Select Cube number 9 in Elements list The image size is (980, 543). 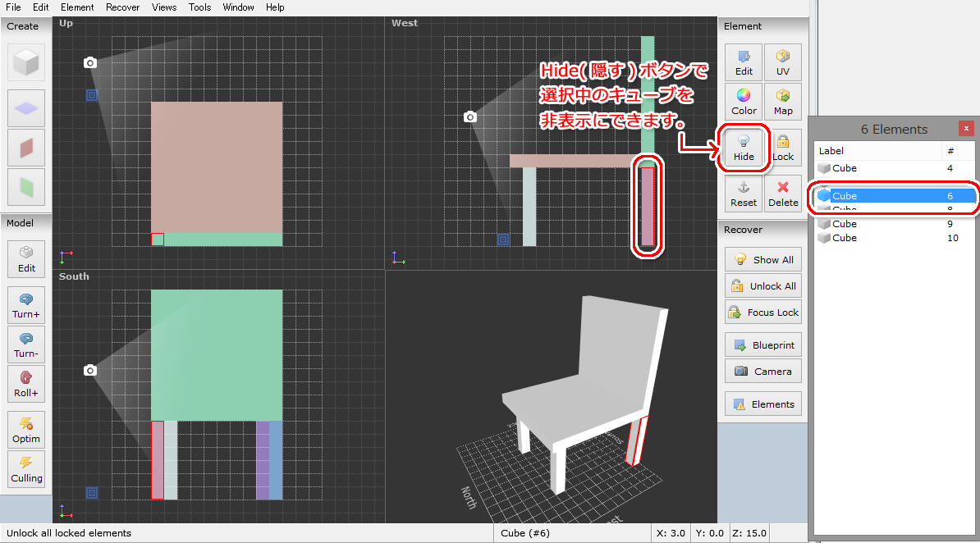pyautogui.click(x=894, y=224)
